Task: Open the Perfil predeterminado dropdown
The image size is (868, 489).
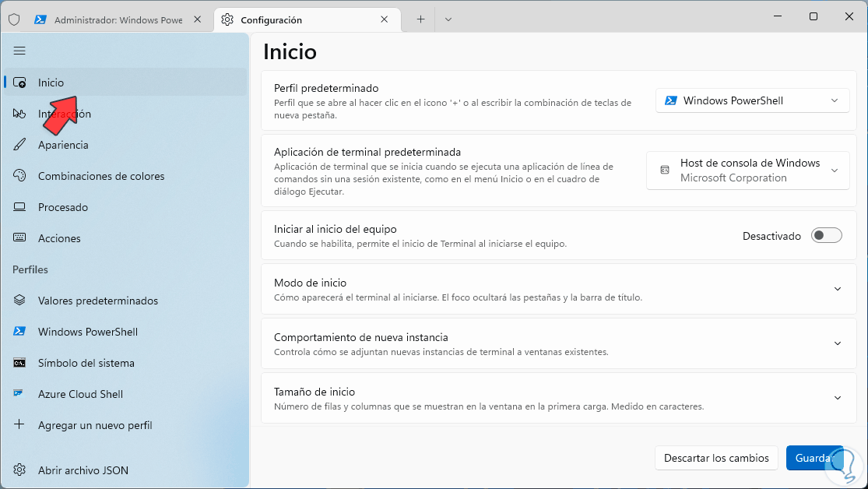Action: (752, 100)
